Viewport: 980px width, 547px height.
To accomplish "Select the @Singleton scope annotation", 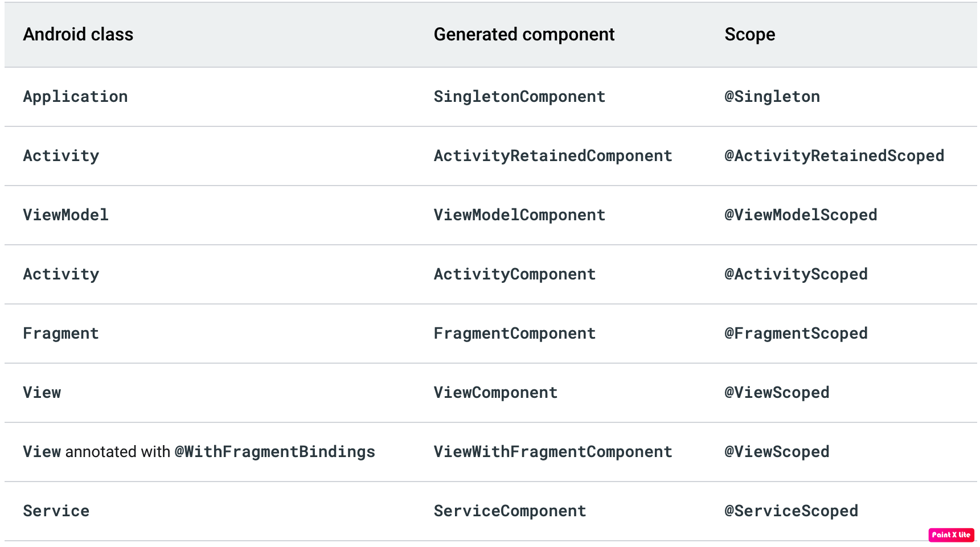I will point(772,97).
